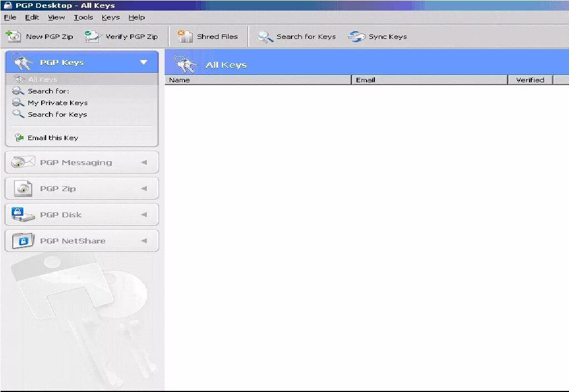Click the PGP NetShare panel title
569x392 pixels.
pos(72,241)
